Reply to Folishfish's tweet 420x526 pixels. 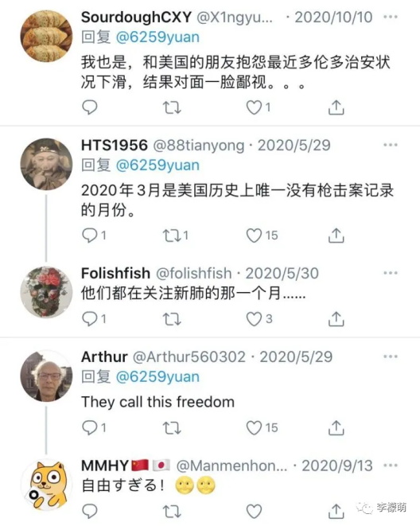90,318
